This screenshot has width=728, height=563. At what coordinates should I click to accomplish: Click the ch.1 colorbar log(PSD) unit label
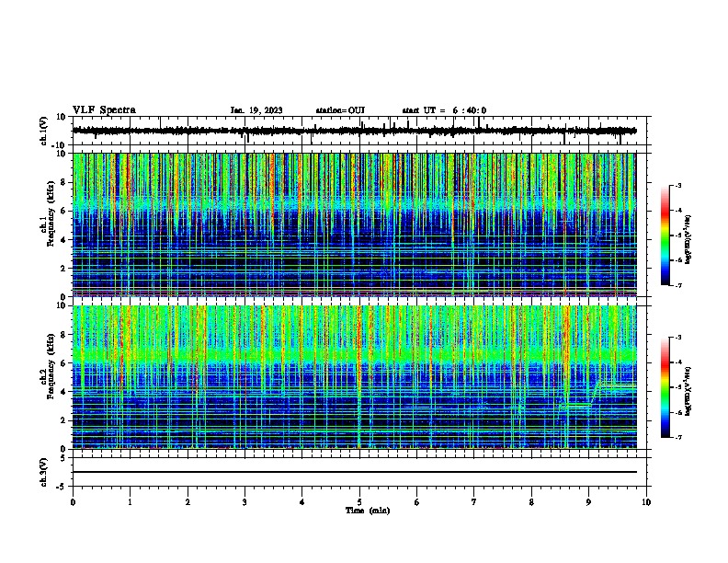(x=688, y=239)
